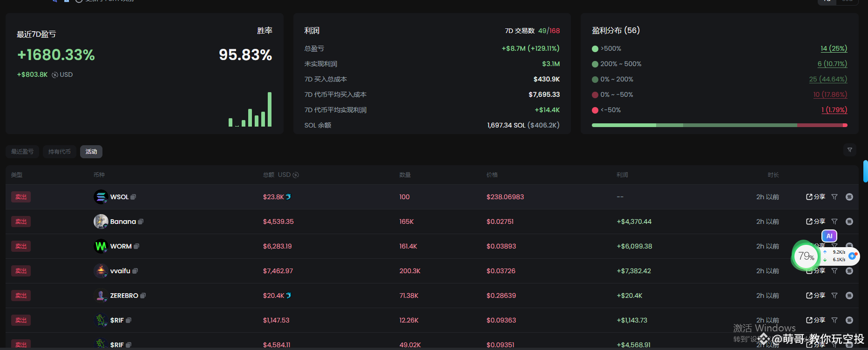Switch to the 持有代币 tab
Screen dimensions: 868x350
[x=60, y=152]
